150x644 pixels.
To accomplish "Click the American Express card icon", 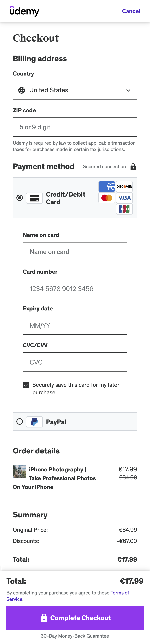I will tap(107, 186).
